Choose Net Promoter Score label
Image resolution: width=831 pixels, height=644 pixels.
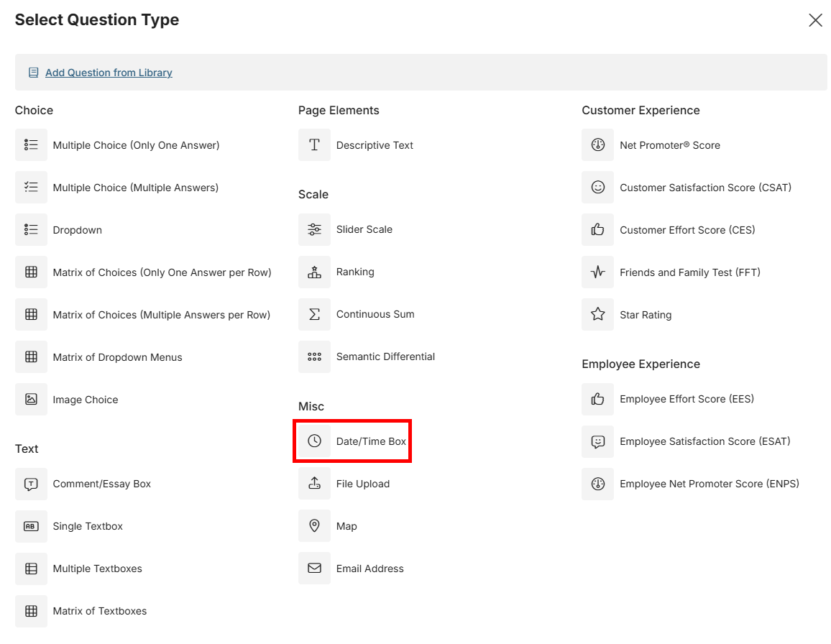[x=670, y=145]
